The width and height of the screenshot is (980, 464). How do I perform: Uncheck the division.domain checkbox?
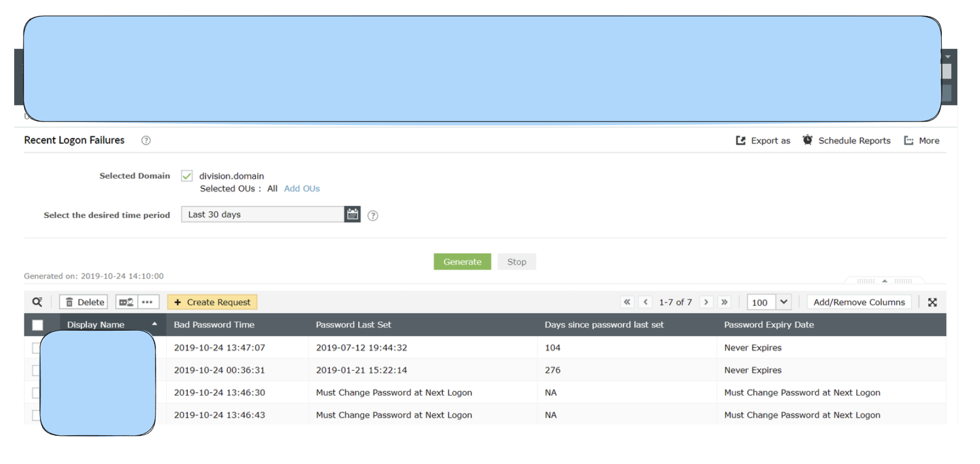point(187,176)
